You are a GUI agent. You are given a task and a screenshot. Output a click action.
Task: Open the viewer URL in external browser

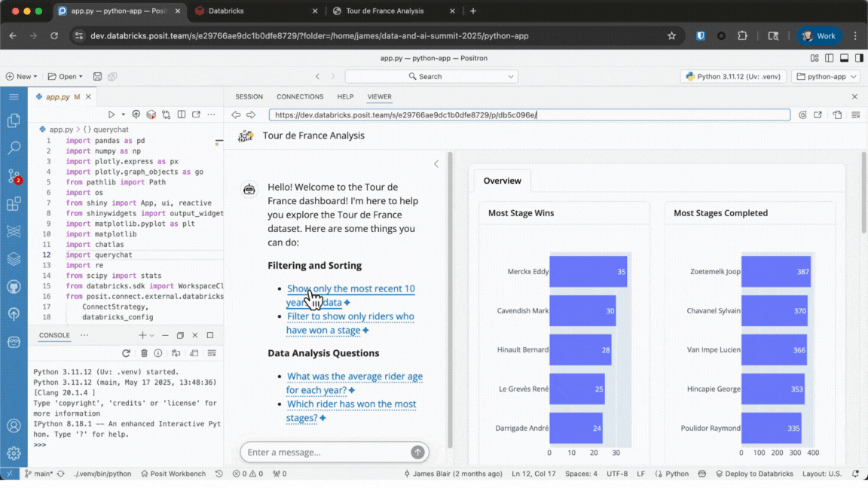(818, 114)
